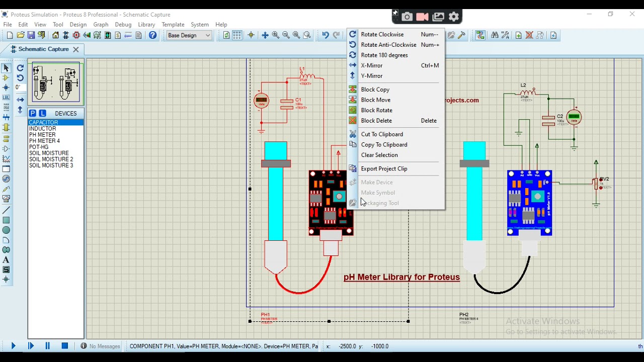Select INDUCTOR in devices list

pos(55,129)
